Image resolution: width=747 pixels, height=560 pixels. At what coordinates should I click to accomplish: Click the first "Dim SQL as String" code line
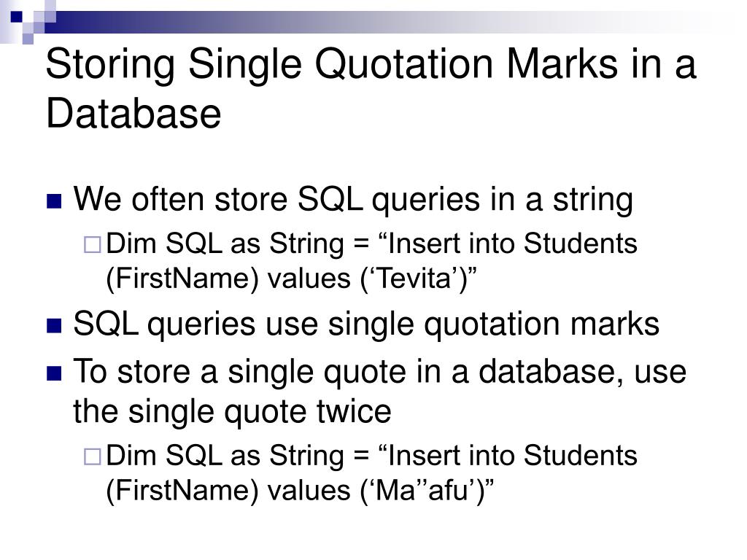point(371,244)
